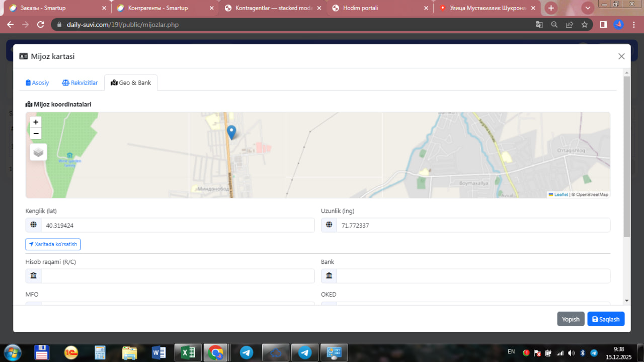Focus the Hisob raqami (R/C) field

click(177, 276)
